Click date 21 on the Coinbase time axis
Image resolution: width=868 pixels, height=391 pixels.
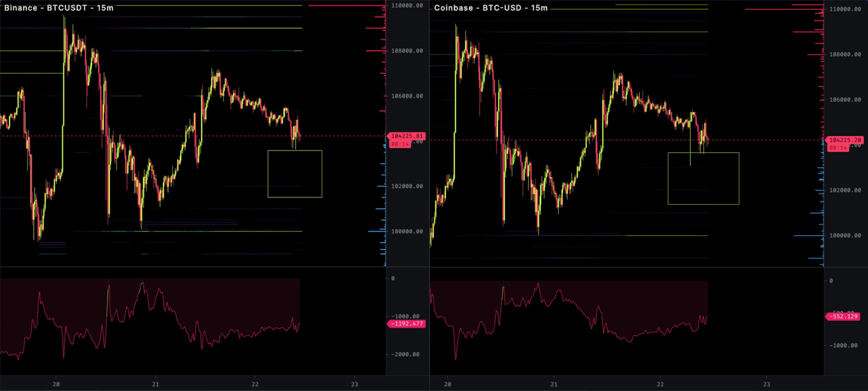point(554,384)
